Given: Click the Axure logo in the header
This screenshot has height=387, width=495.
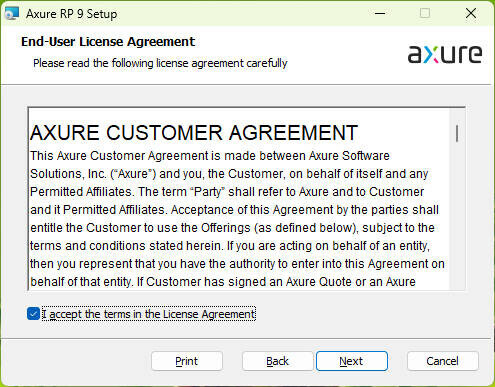Looking at the screenshot, I should tap(445, 54).
